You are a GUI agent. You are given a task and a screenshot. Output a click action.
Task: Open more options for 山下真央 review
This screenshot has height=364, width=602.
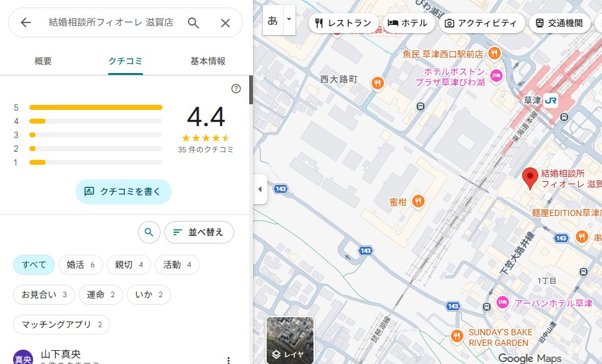[x=229, y=360]
